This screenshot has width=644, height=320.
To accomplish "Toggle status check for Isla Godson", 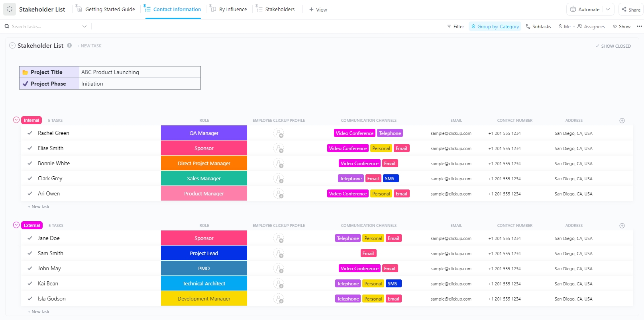I will [x=30, y=299].
